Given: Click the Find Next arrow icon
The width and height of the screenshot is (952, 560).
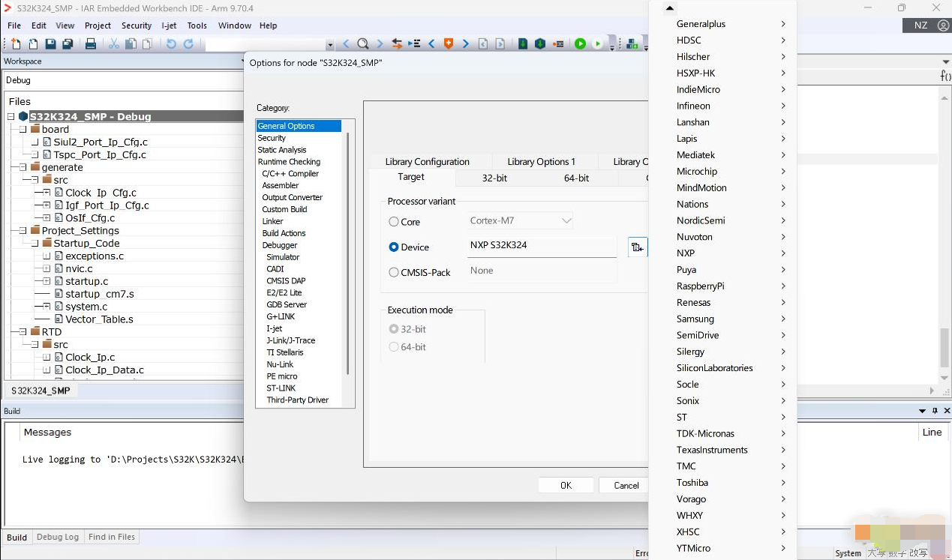Looking at the screenshot, I should coord(380,44).
